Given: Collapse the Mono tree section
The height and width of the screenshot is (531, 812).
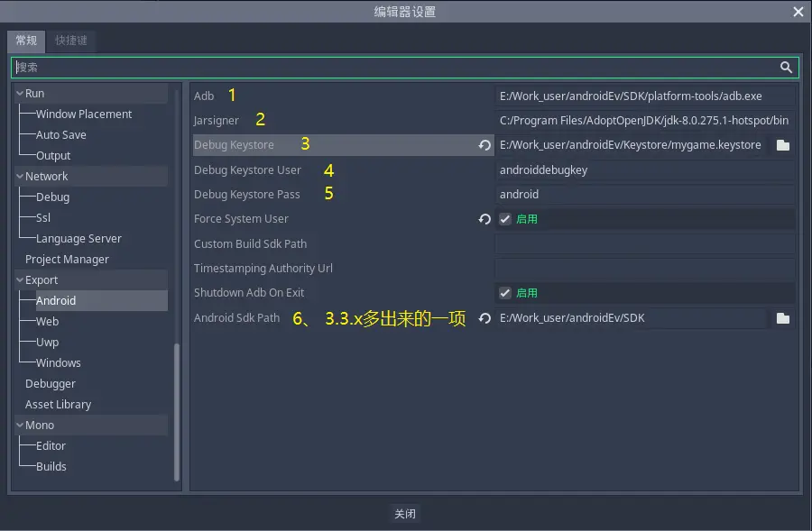Looking at the screenshot, I should (x=20, y=425).
